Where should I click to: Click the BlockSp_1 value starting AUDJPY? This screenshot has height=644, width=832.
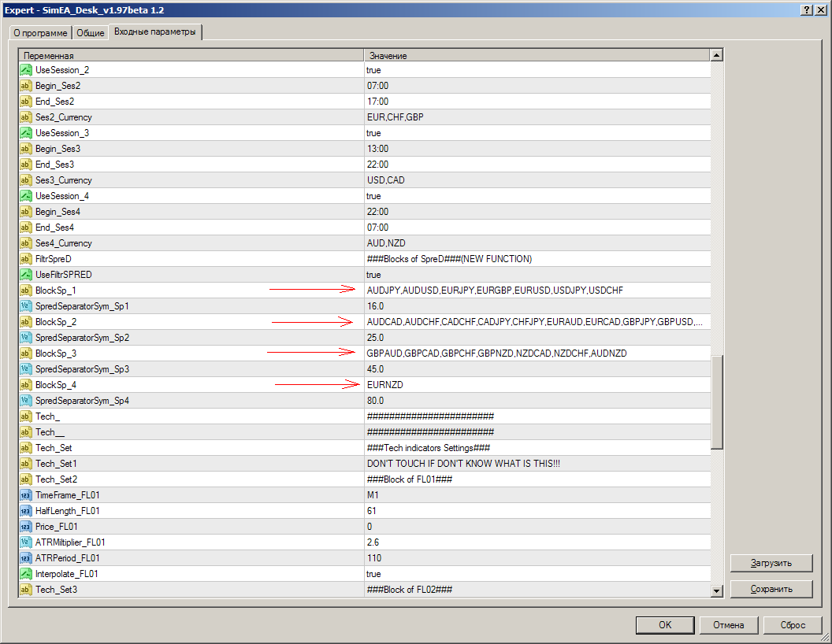point(495,291)
